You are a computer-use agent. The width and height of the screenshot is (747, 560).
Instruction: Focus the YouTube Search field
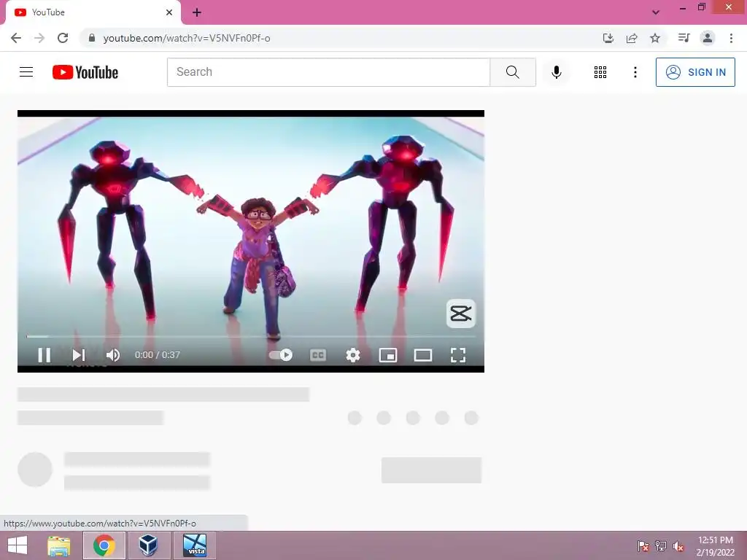point(328,72)
